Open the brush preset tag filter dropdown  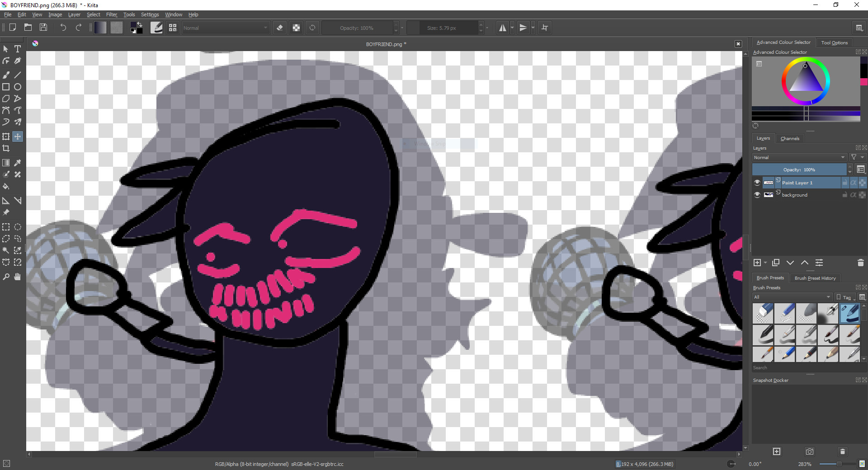click(x=844, y=297)
